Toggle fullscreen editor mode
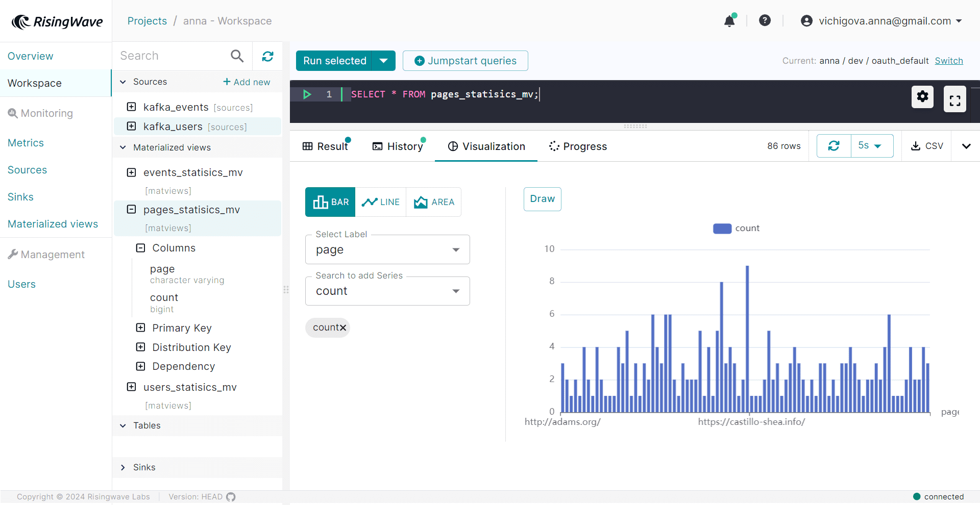This screenshot has width=980, height=505. (x=955, y=99)
